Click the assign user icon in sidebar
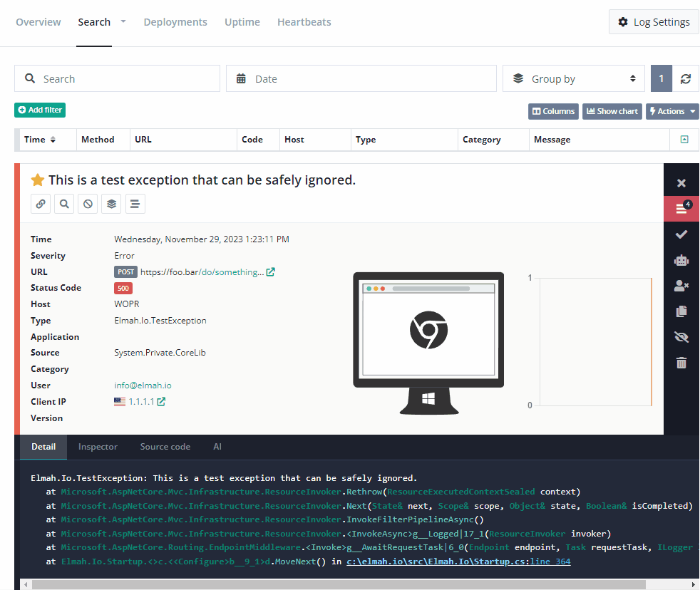The image size is (700, 590). [x=681, y=286]
